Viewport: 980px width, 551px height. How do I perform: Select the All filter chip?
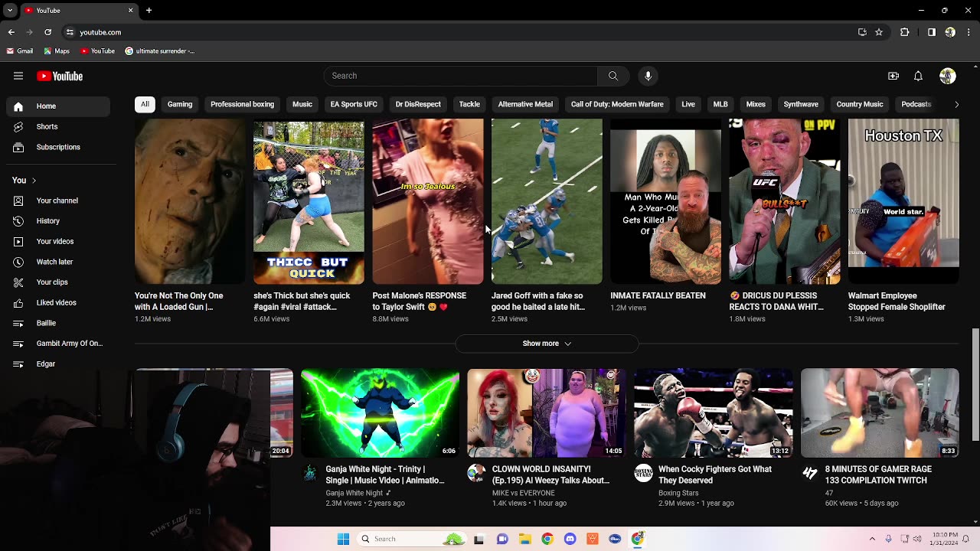click(x=145, y=104)
